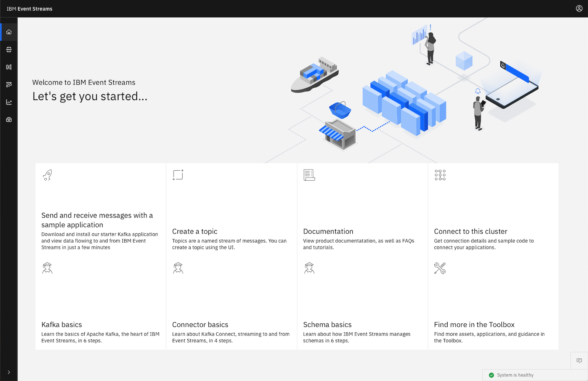Open Find more in the Toolbox
This screenshot has height=381, width=588.
[x=474, y=325]
